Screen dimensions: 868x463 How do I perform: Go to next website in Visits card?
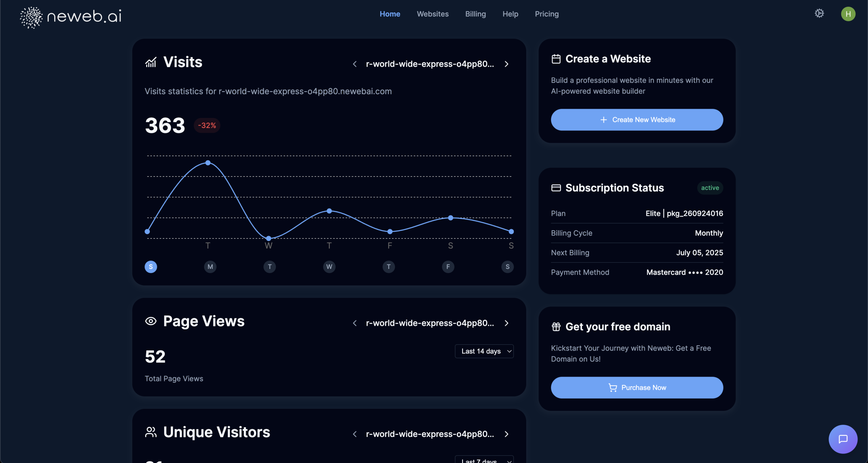507,64
